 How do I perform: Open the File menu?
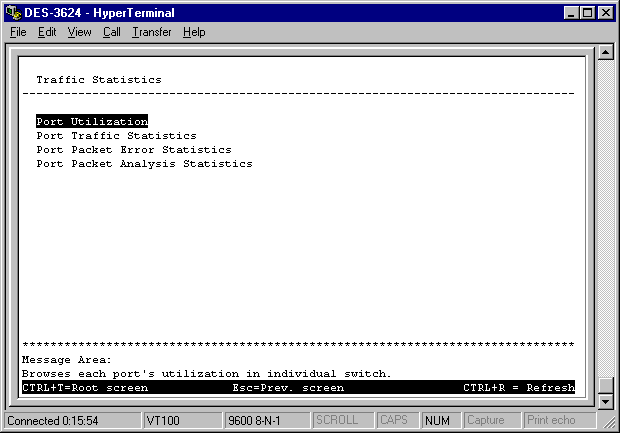point(18,32)
